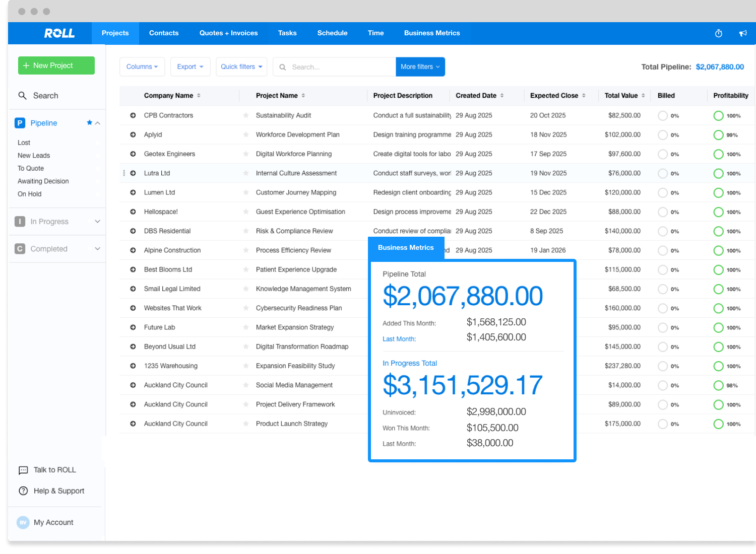The height and width of the screenshot is (554, 756).
Task: Open the Columns dropdown
Action: tap(142, 67)
